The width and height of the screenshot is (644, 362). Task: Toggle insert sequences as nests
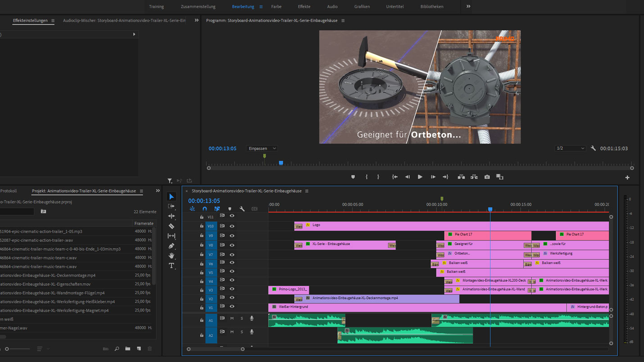192,209
